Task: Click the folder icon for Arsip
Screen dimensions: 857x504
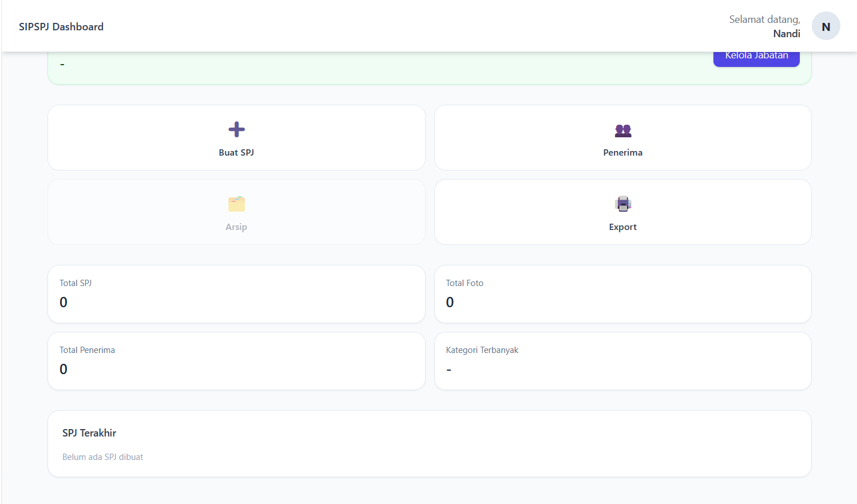Action: point(236,204)
